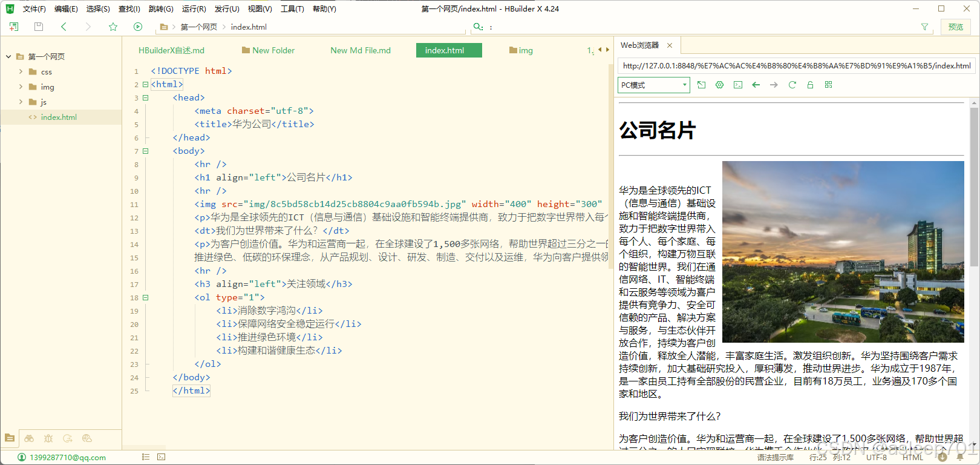The width and height of the screenshot is (980, 465).
Task: Click the 预览 preview button
Action: [x=956, y=27]
